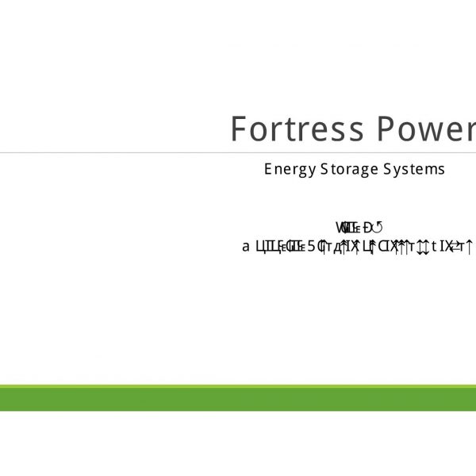The image size is (476, 476).
Task: Click the light green strip atop the green bar
Action: 238,387
